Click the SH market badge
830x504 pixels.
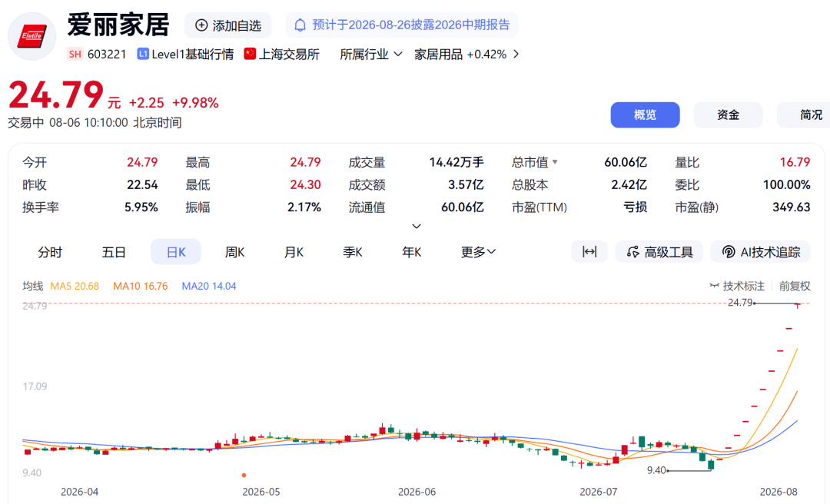(x=75, y=54)
